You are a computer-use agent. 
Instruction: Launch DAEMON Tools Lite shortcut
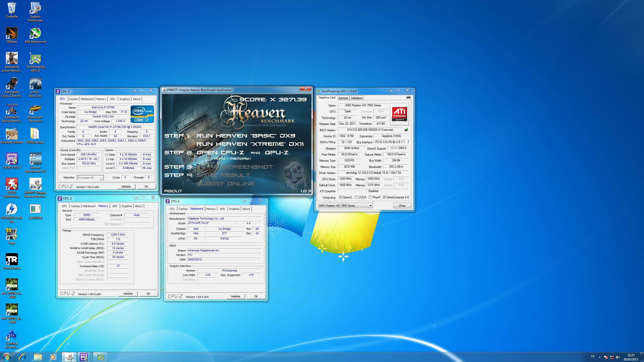pos(12,213)
